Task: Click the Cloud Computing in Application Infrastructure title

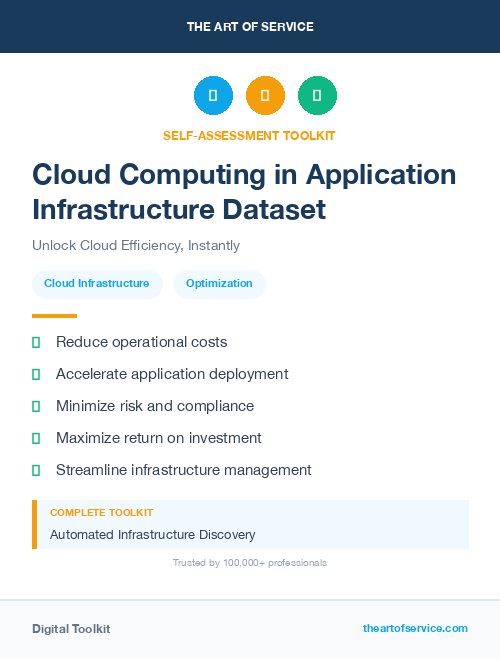Action: coord(244,192)
